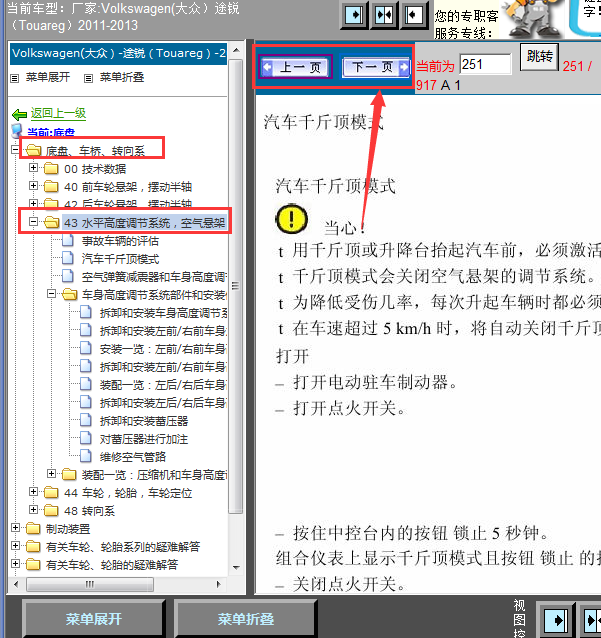601x638 pixels.
Task: Open 安装一览：左前/右前车身 document
Action: pos(163,349)
